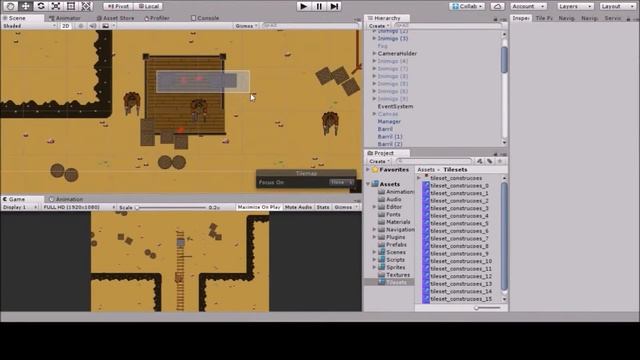
Task: Open Scene view Gizmos dropdown
Action: coord(247,26)
